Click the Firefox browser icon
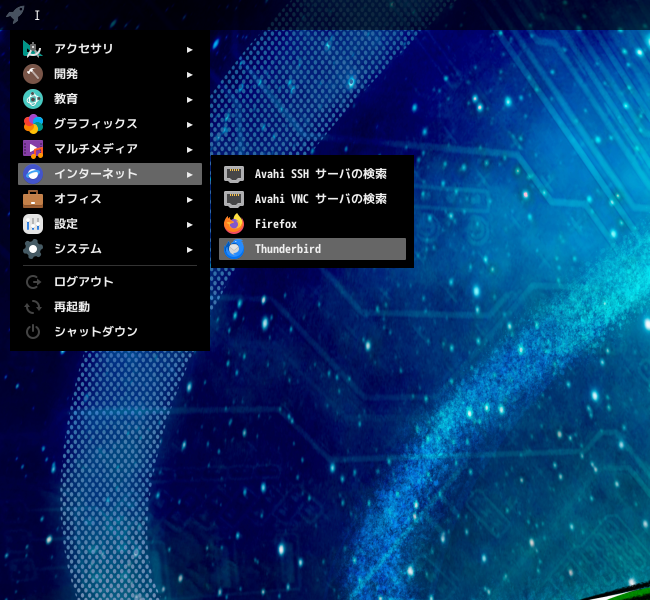 point(234,224)
